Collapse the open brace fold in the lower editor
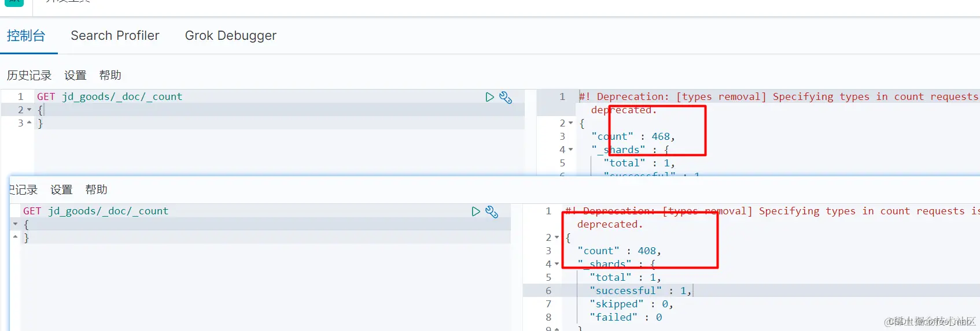Viewport: 980px width, 331px height. [16, 224]
